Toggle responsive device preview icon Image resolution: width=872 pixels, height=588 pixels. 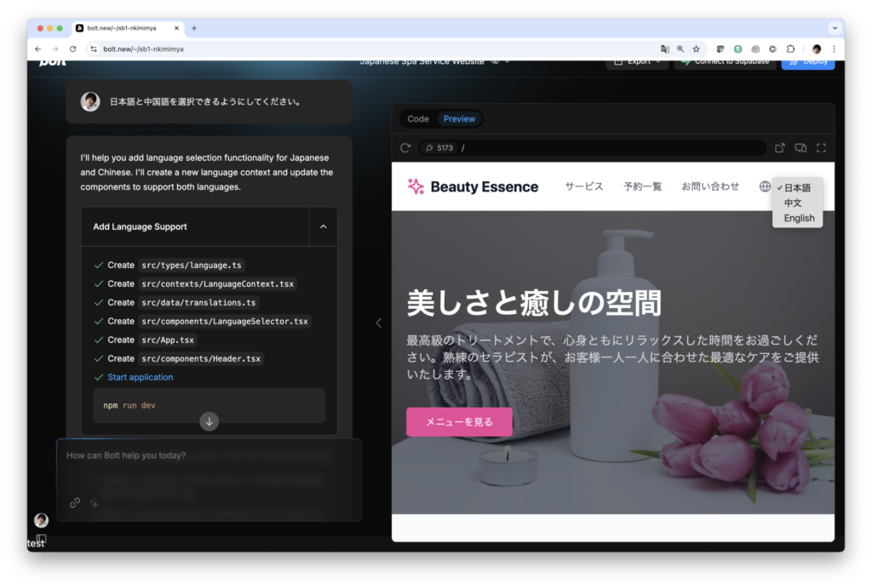pos(800,148)
